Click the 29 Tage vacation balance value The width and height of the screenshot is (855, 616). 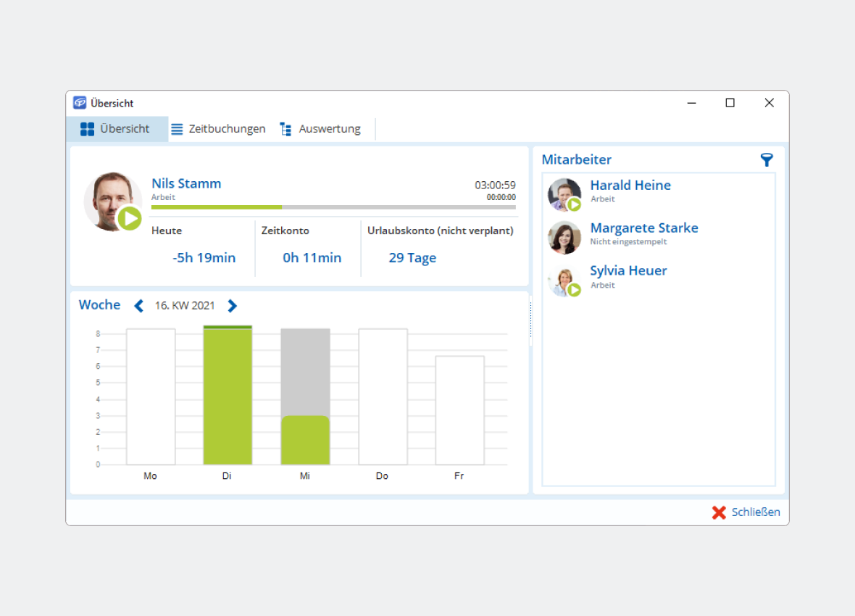412,258
